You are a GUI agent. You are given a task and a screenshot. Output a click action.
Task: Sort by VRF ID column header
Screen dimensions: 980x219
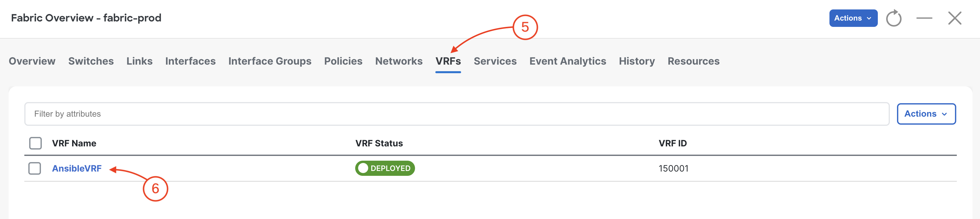pyautogui.click(x=673, y=143)
